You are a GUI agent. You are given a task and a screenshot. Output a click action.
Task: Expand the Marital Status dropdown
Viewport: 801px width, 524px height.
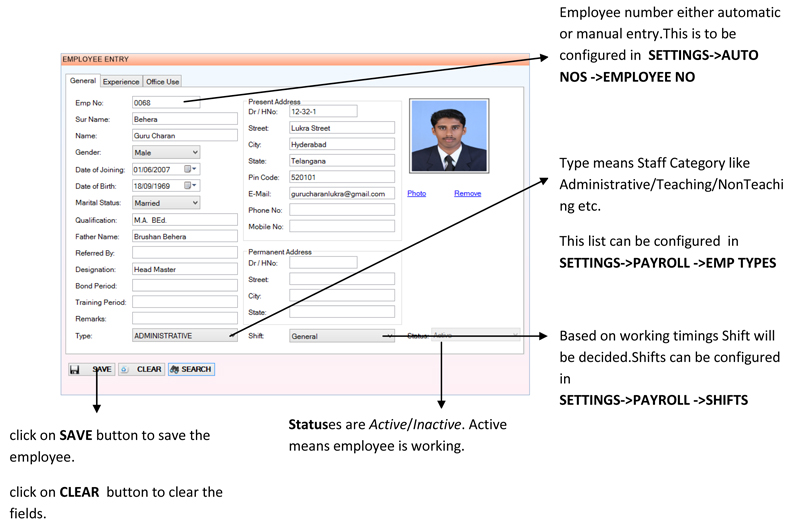[195, 203]
